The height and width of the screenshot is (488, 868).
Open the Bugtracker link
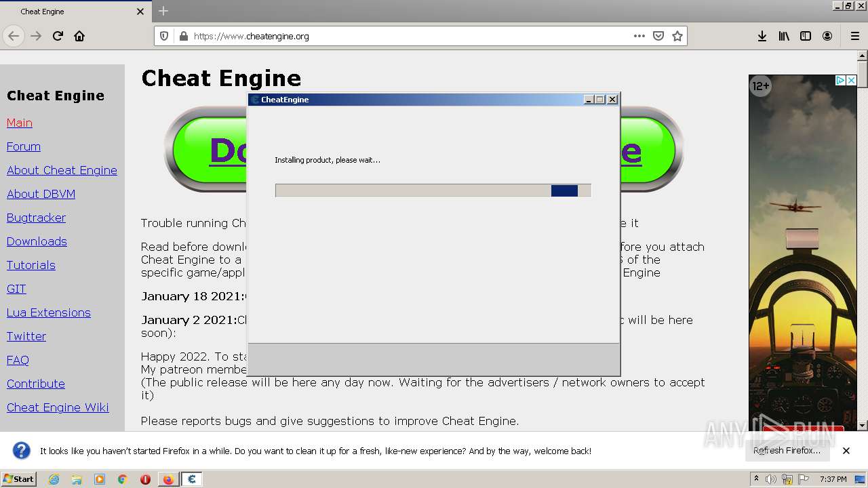[36, 218]
